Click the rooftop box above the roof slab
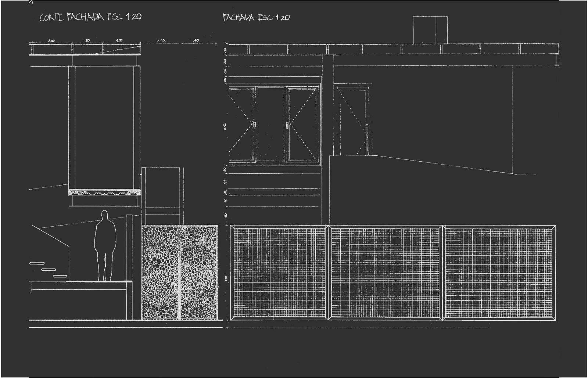The width and height of the screenshot is (588, 378). (x=430, y=30)
